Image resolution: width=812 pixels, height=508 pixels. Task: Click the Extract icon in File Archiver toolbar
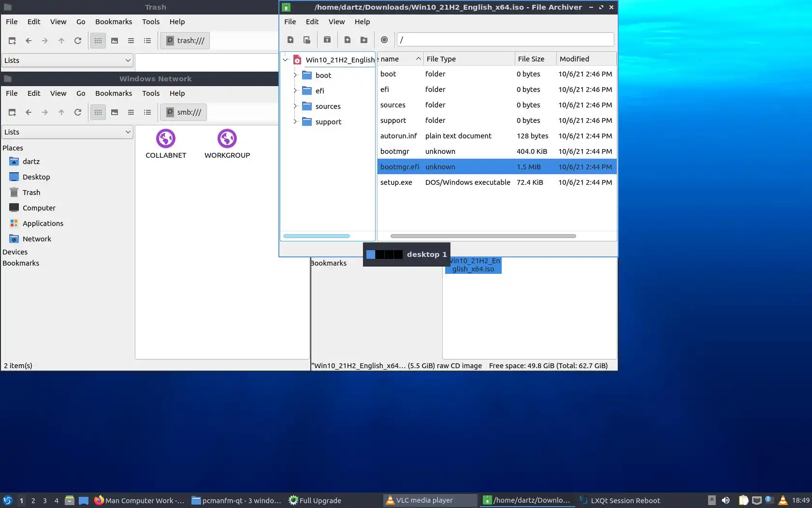[x=327, y=40]
